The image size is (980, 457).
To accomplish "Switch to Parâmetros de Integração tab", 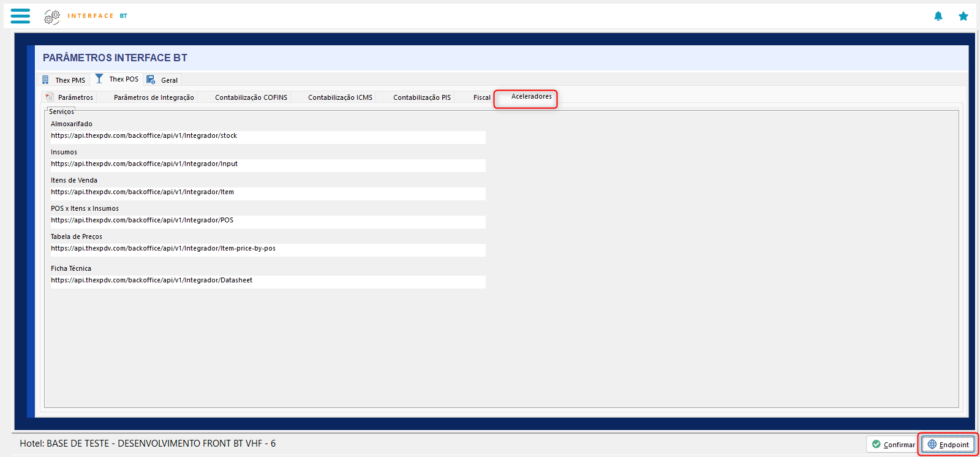I will [x=154, y=97].
